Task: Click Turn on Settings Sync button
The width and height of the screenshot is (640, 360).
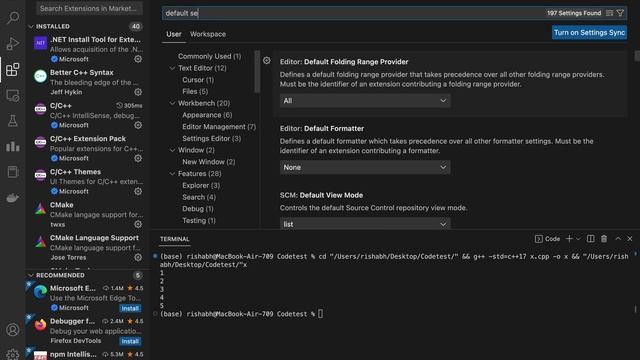Action: [589, 33]
